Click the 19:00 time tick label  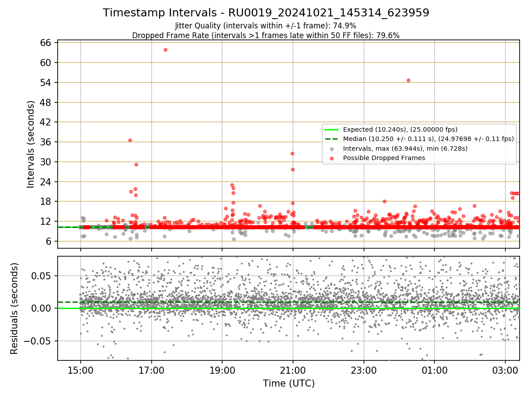(222, 370)
